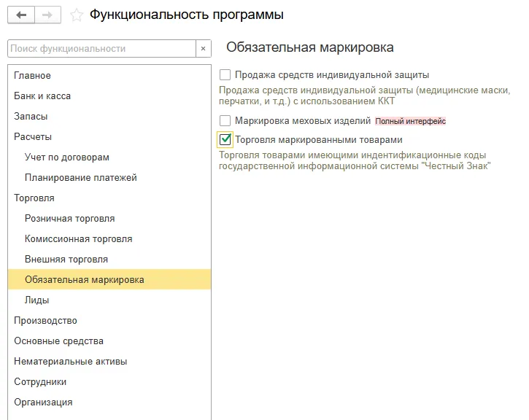The height and width of the screenshot is (420, 529).
Task: Go forward with the right arrow button
Action: pyautogui.click(x=47, y=15)
